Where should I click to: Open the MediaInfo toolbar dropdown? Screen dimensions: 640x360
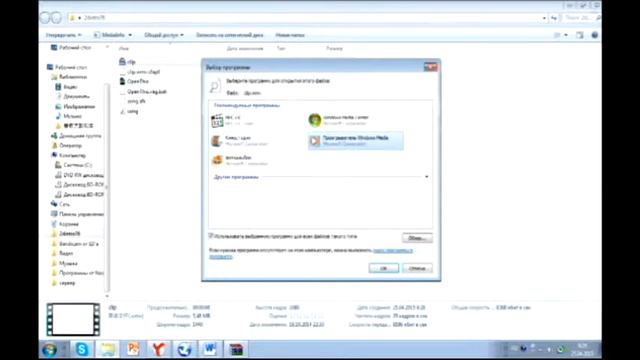pyautogui.click(x=113, y=35)
